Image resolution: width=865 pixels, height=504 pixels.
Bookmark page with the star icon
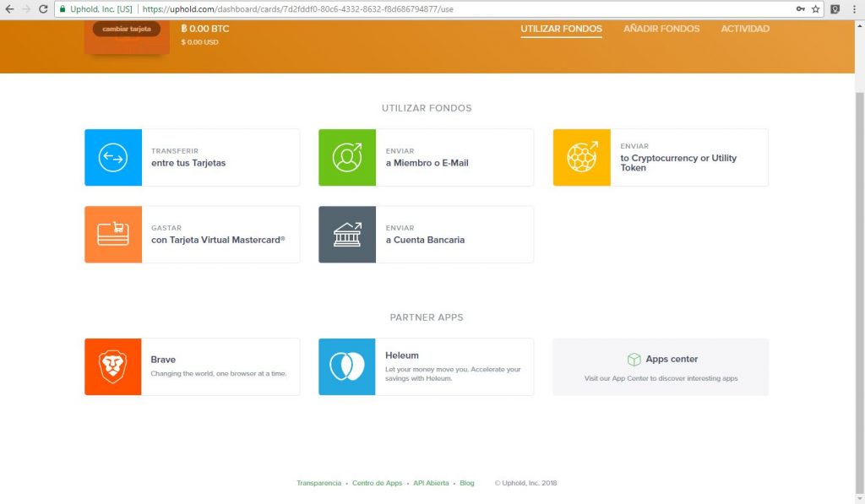pyautogui.click(x=815, y=8)
